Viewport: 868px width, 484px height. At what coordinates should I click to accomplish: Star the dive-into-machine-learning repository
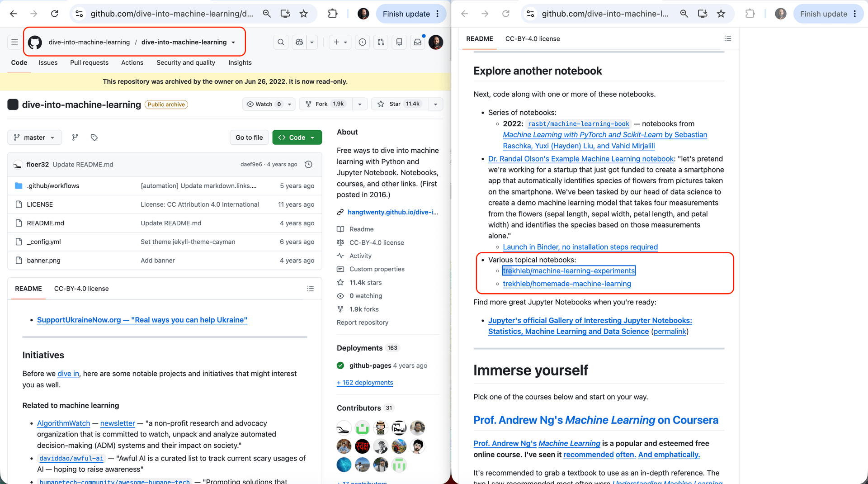coord(399,104)
